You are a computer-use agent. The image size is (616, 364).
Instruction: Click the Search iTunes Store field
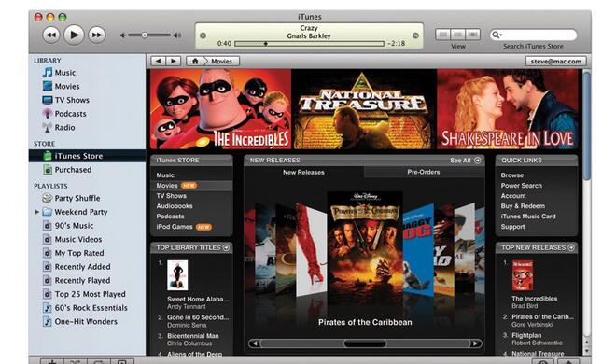tap(534, 35)
